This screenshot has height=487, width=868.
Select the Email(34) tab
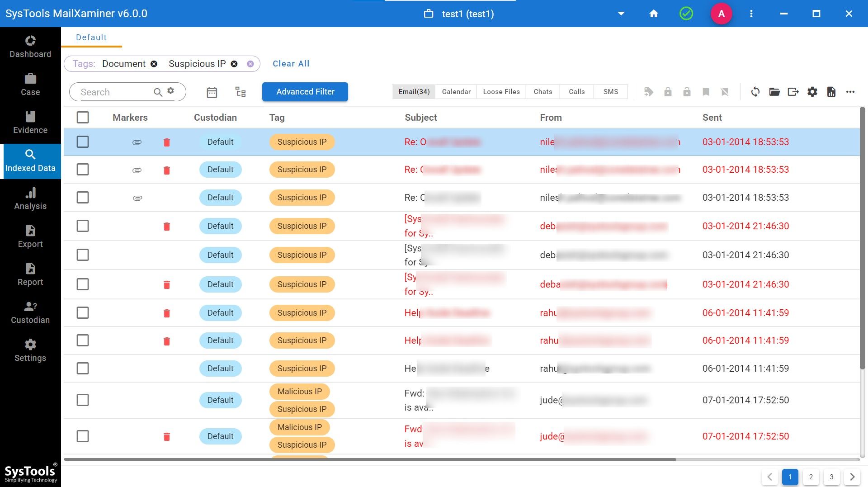(x=414, y=92)
